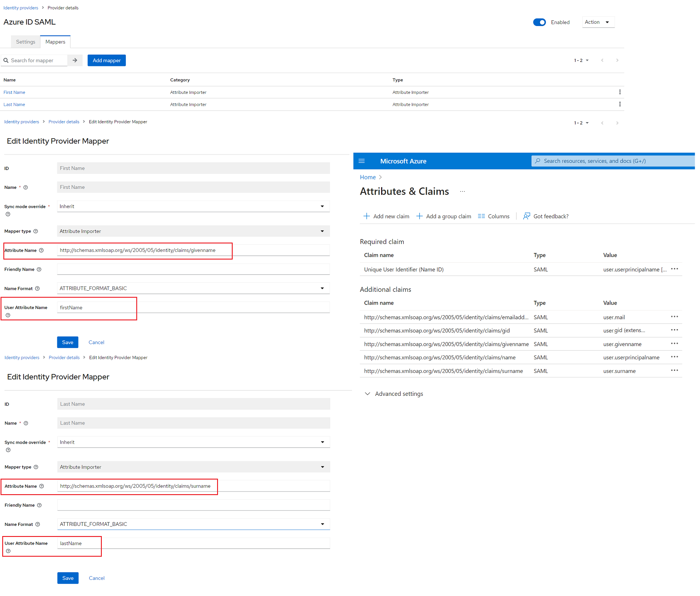Select the claims/givenname claim name in Azure
This screenshot has width=700, height=596.
pyautogui.click(x=446, y=344)
